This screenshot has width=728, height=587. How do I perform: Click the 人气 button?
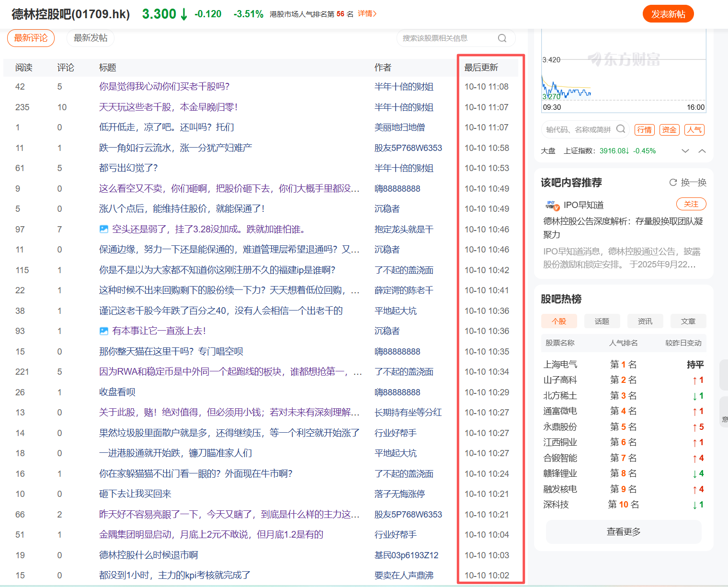pyautogui.click(x=694, y=130)
